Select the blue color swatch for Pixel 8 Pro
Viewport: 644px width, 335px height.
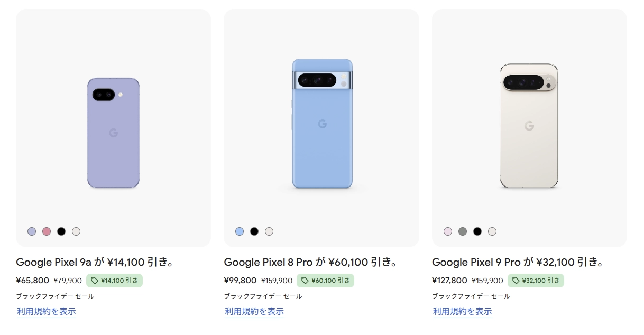(x=240, y=231)
